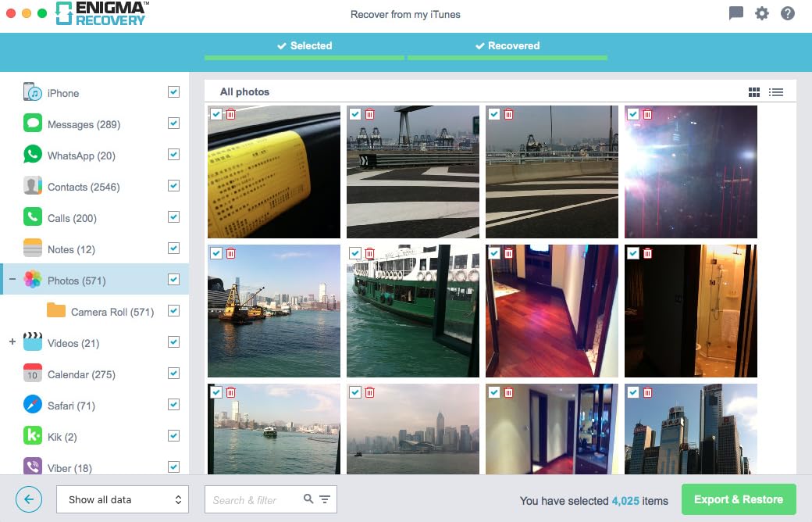
Task: Delete the green ferry photo via trash icon
Action: pyautogui.click(x=370, y=253)
